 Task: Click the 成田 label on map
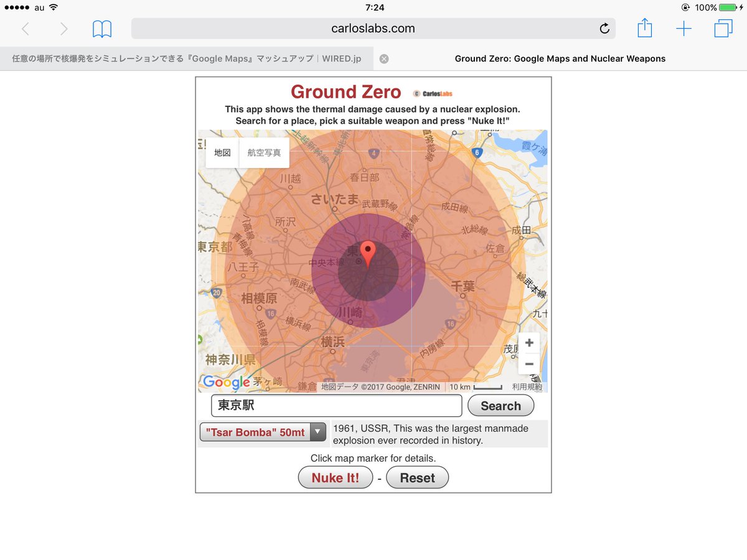pyautogui.click(x=521, y=231)
